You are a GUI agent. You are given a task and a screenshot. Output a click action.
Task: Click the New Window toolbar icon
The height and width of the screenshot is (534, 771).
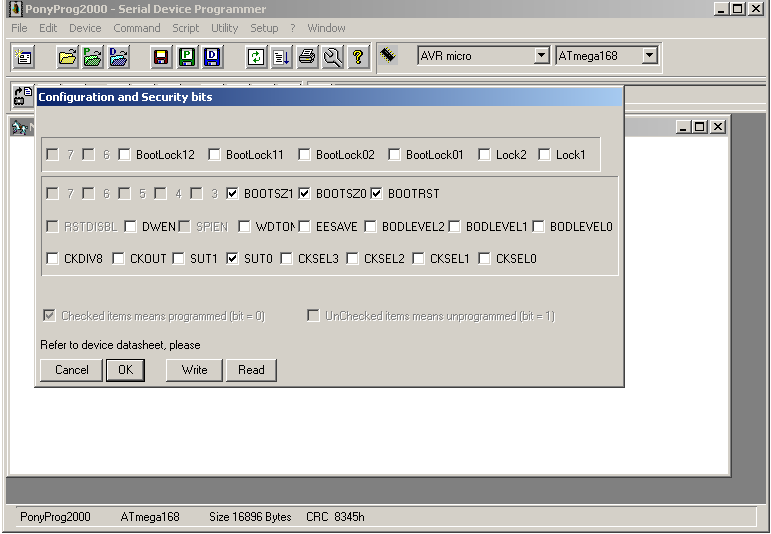click(24, 57)
